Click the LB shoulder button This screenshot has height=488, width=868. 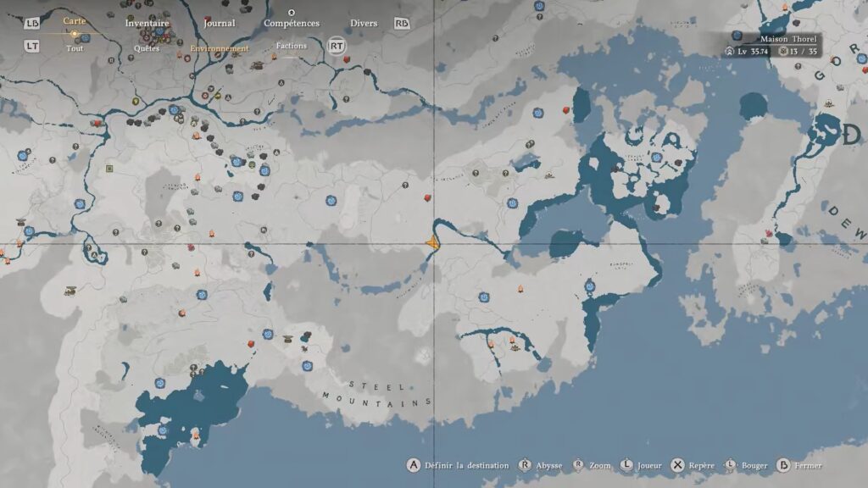(32, 23)
